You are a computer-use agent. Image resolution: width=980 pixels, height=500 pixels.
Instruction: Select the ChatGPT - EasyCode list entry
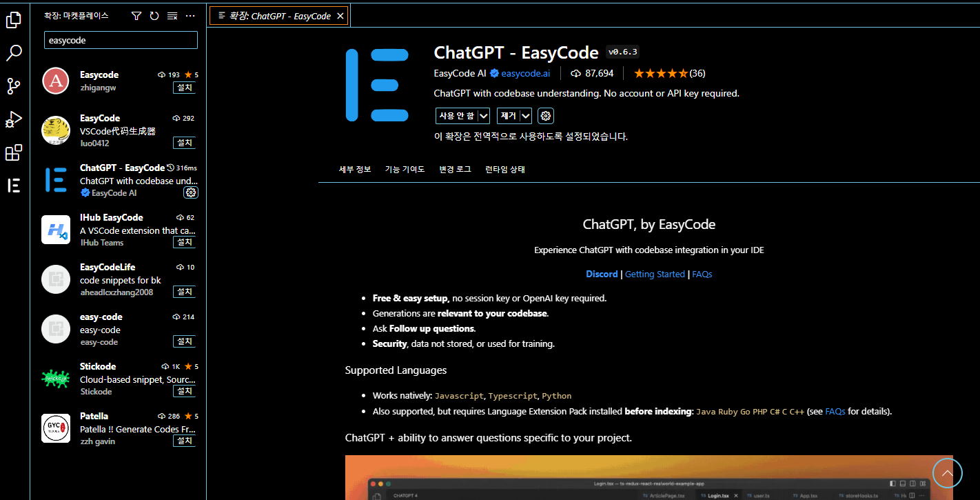click(119, 180)
